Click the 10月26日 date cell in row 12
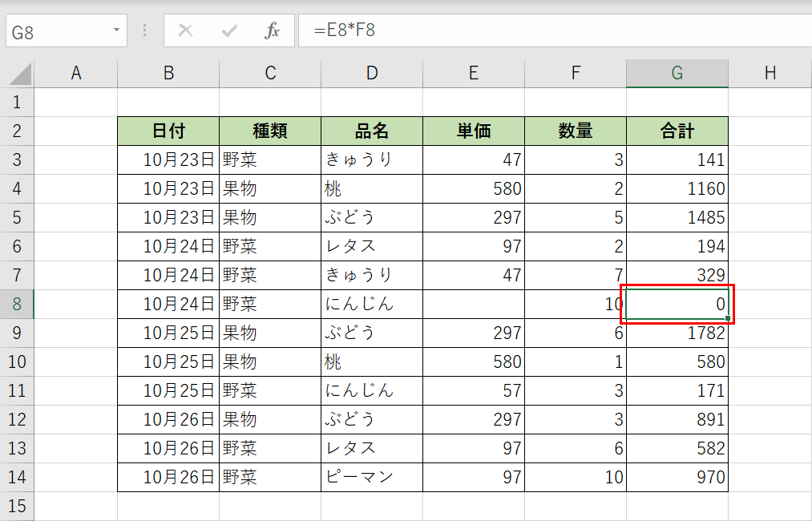This screenshot has height=521, width=812. point(168,419)
